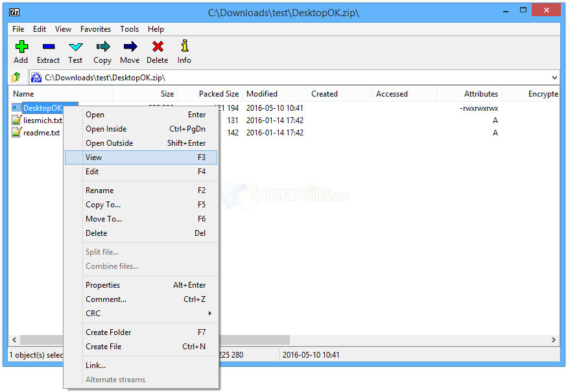Click packed size 131 of liesmich.txt
Screen dimensions: 568x392
click(233, 120)
